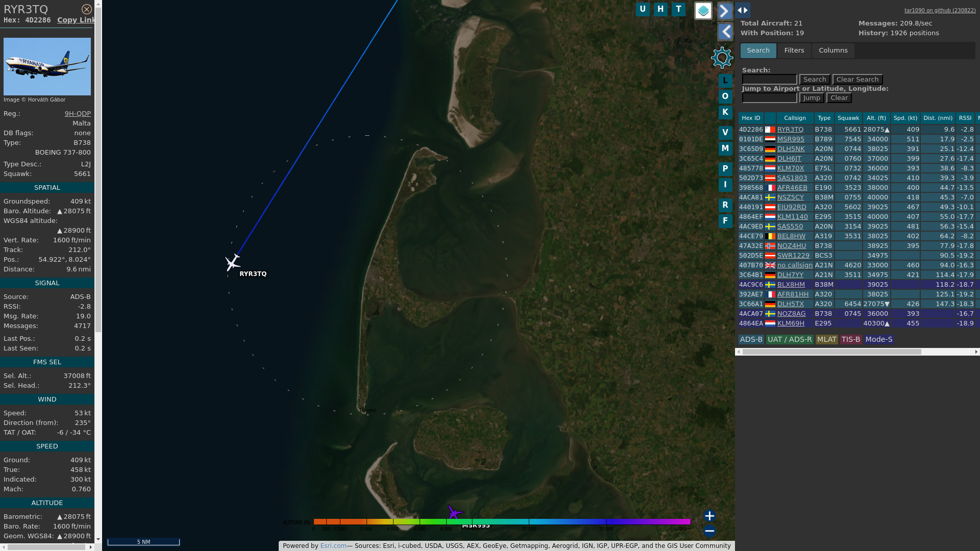Sort table by Callsign column
980x551 pixels.
point(795,118)
